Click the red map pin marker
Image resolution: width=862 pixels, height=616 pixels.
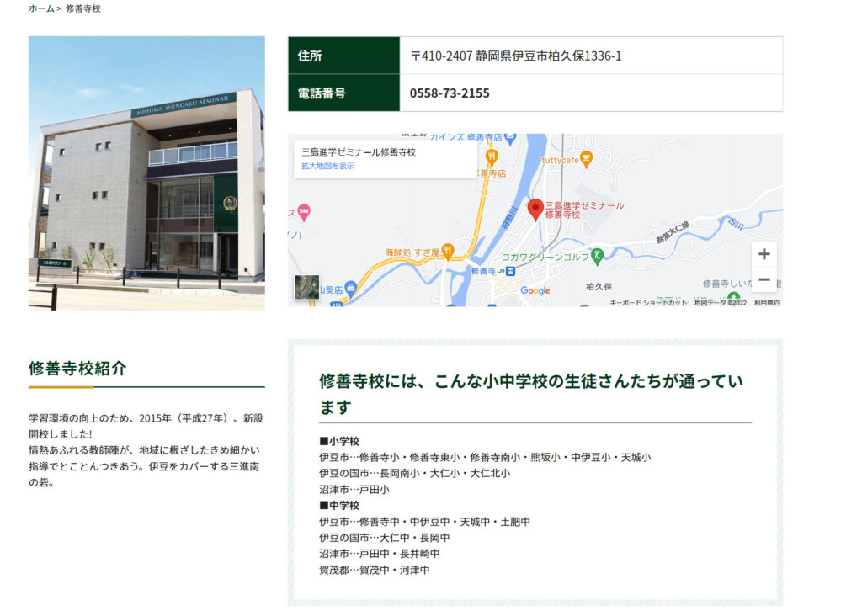tap(535, 210)
